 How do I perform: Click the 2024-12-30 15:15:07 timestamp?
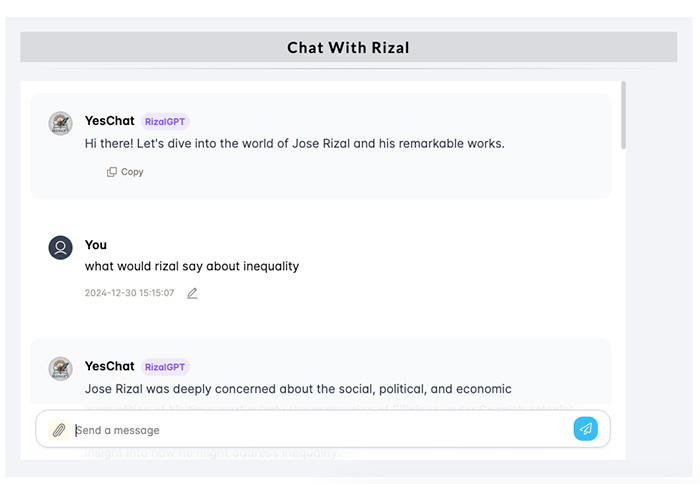(x=129, y=293)
